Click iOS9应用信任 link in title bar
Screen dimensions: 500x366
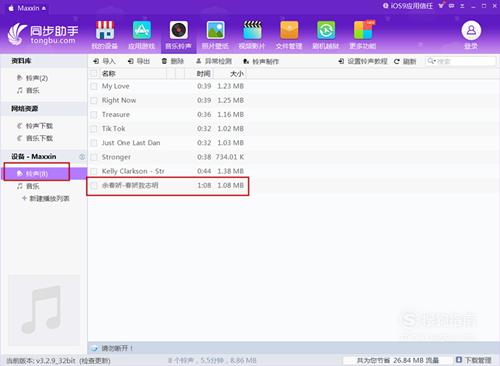click(x=408, y=6)
